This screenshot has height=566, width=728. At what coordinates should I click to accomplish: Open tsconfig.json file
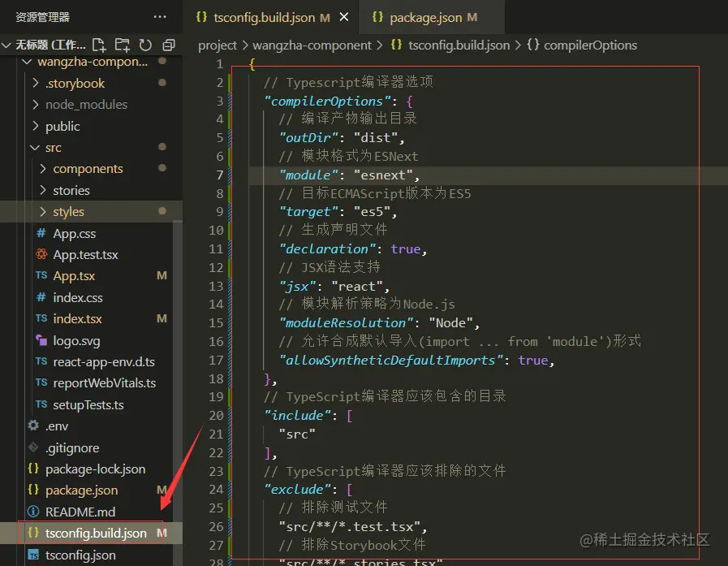pyautogui.click(x=80, y=555)
